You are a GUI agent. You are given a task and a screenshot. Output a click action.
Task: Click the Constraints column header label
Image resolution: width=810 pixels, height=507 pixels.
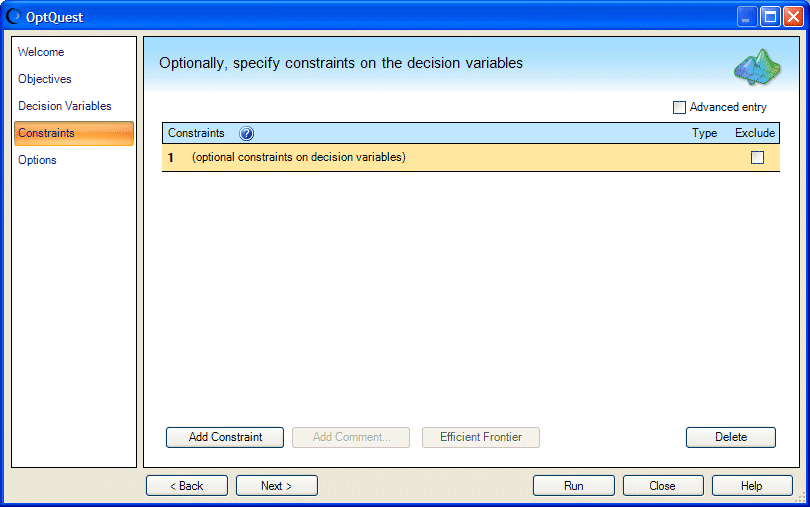pos(196,133)
